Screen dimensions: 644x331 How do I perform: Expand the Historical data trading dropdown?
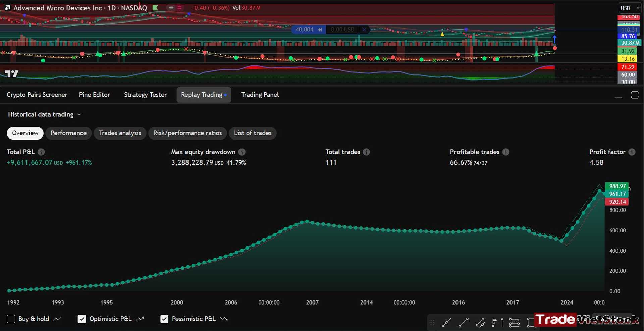point(44,114)
